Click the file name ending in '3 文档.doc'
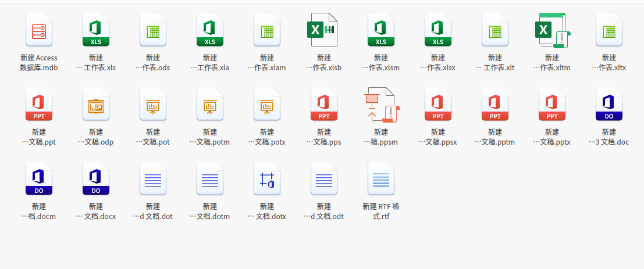The width and height of the screenshot is (644, 269). 609,137
